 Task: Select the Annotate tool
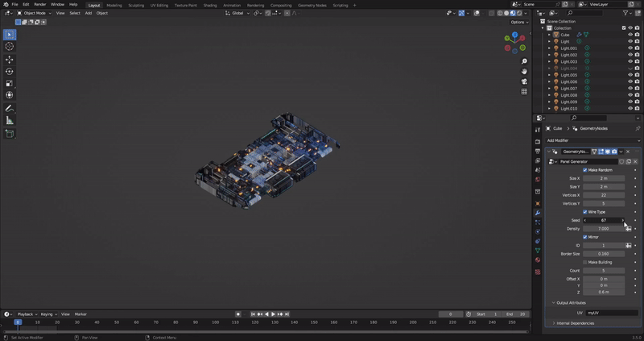pos(10,109)
